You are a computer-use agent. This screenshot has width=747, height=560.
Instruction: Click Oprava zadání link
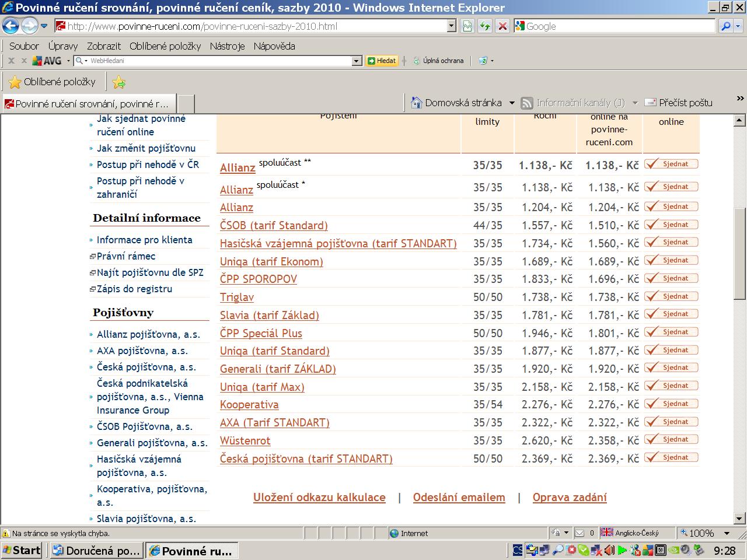(x=570, y=498)
